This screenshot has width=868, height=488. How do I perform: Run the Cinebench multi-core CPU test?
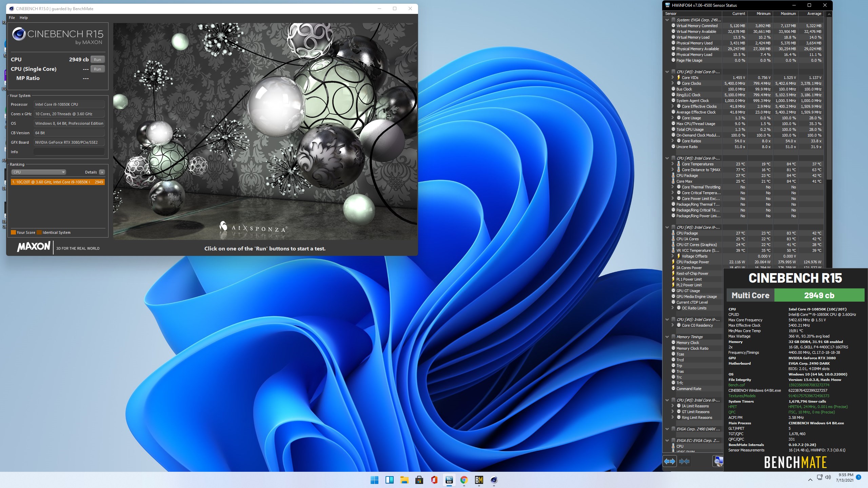click(x=97, y=60)
